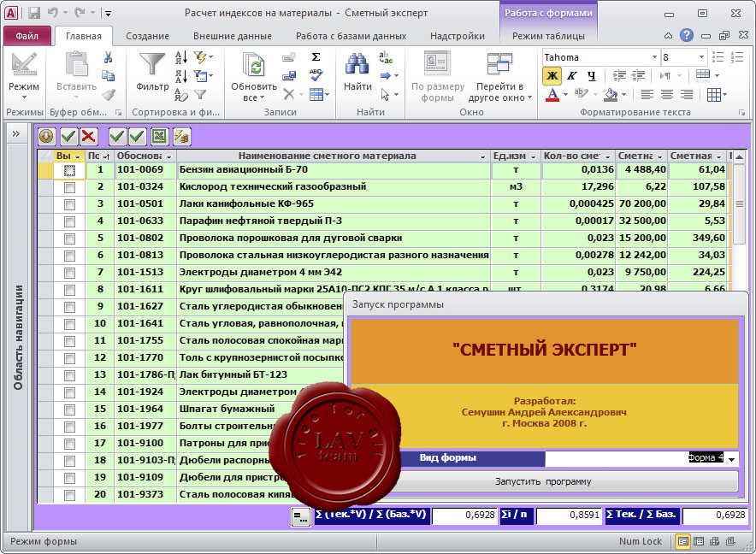Switch to datasheet view in status bar
Screen dimensions: 756x554
(x=699, y=541)
